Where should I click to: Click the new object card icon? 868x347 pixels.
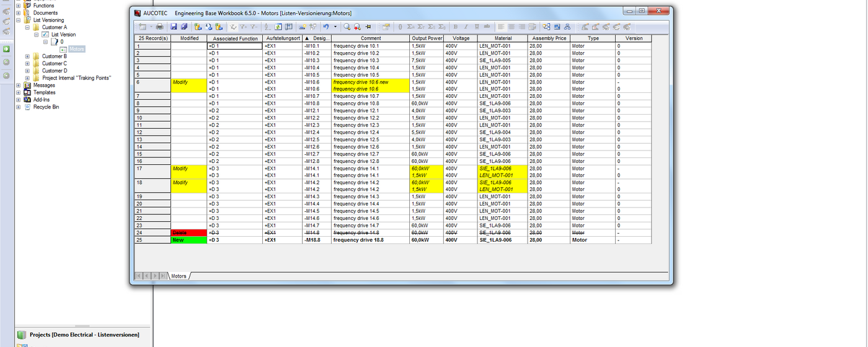[x=302, y=27]
